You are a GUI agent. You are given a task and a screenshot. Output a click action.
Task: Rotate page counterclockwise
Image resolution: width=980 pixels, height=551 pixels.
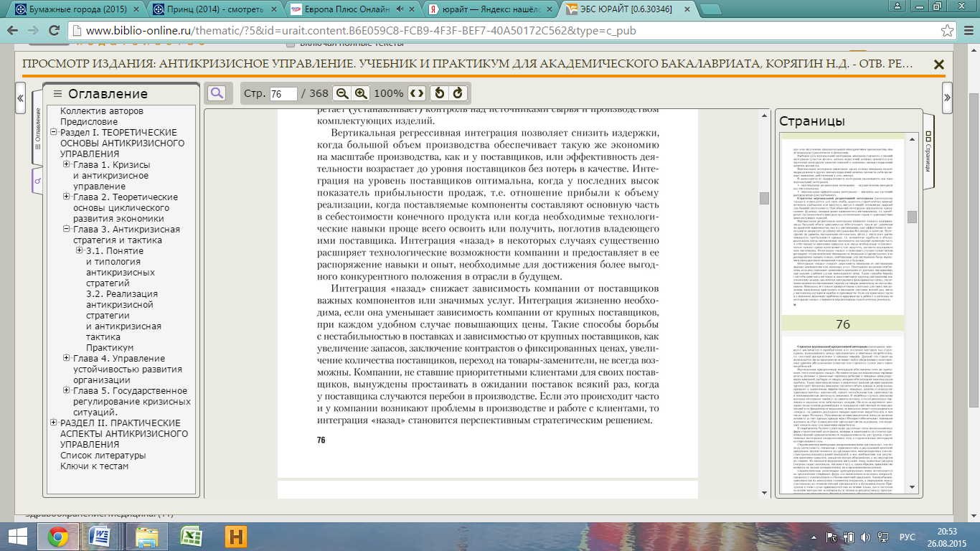[440, 93]
